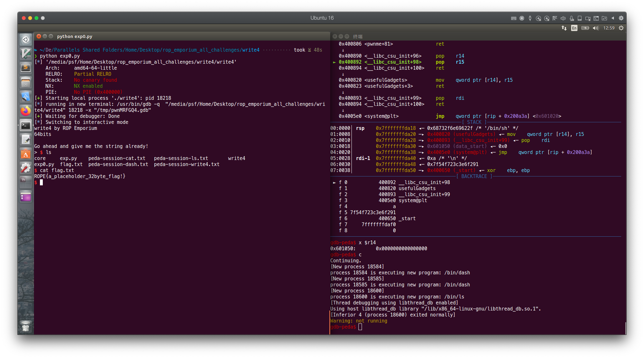Click 'cat flag.txt' command line
The image size is (644, 358).
57,170
